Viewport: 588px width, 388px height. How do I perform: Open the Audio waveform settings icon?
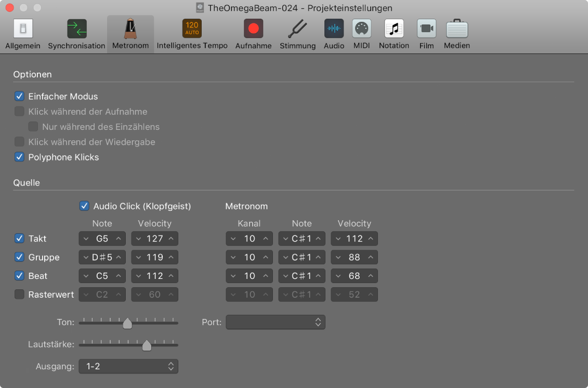(x=334, y=29)
